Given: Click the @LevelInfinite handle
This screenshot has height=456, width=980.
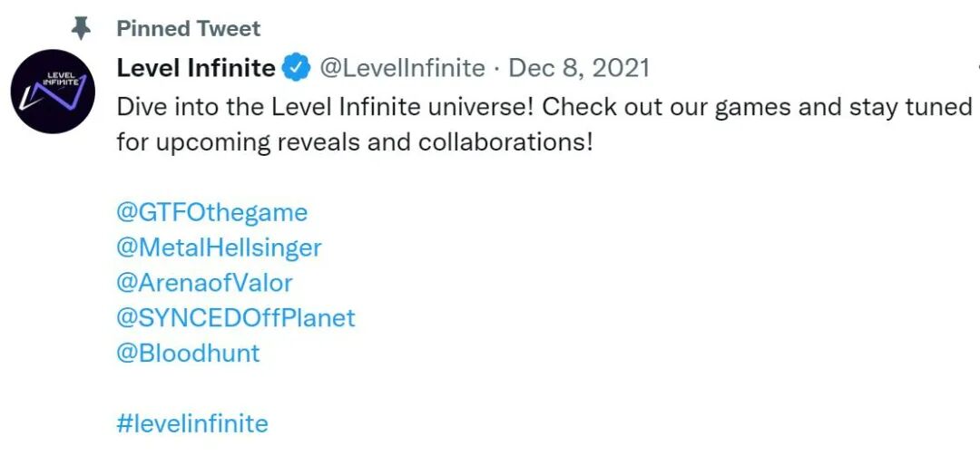Looking at the screenshot, I should click(405, 68).
